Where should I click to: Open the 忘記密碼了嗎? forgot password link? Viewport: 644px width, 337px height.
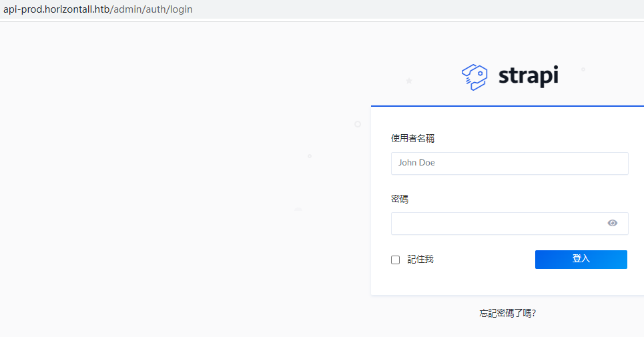(508, 313)
